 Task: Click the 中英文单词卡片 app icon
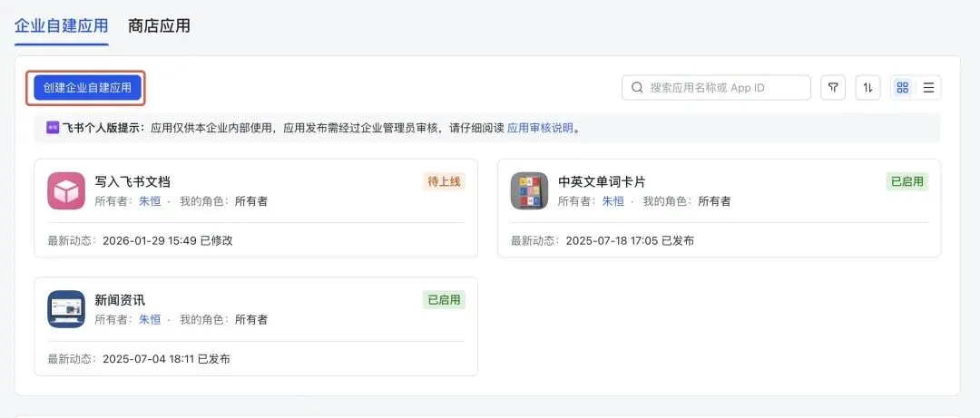(529, 190)
